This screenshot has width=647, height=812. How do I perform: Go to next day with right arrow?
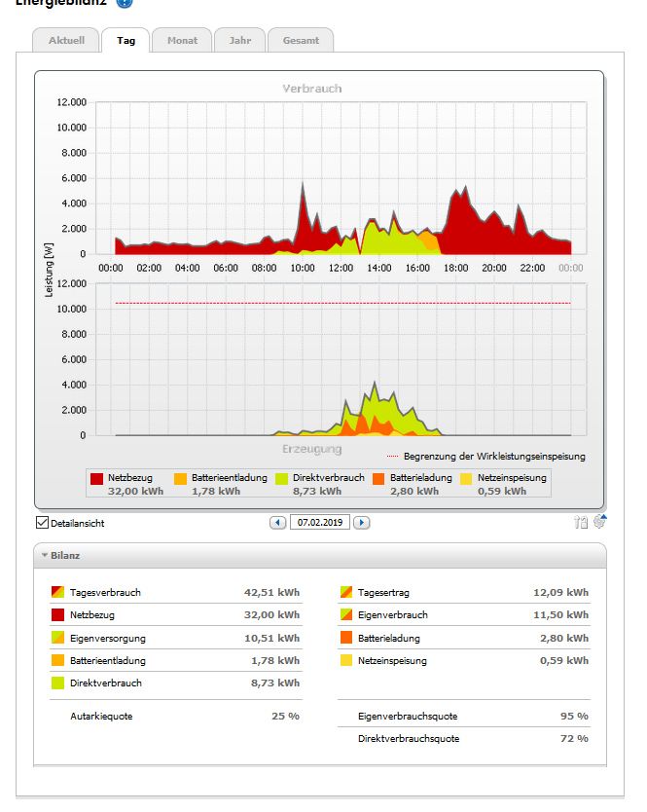[x=361, y=523]
